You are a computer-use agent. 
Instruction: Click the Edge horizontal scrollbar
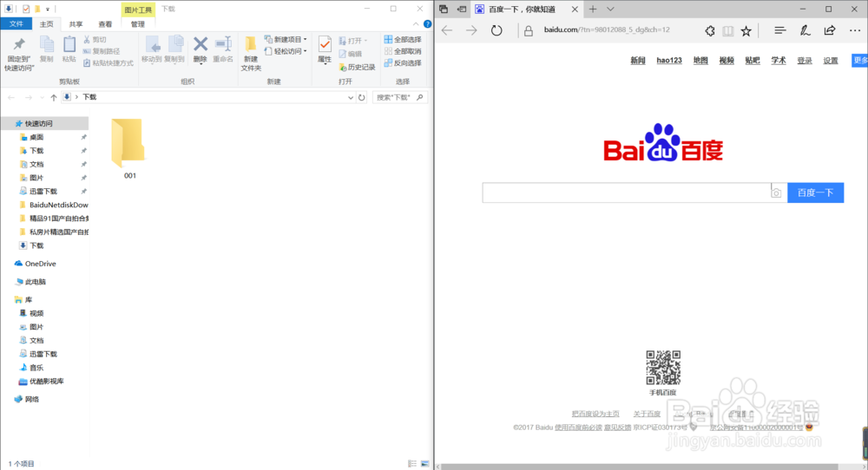click(x=640, y=467)
